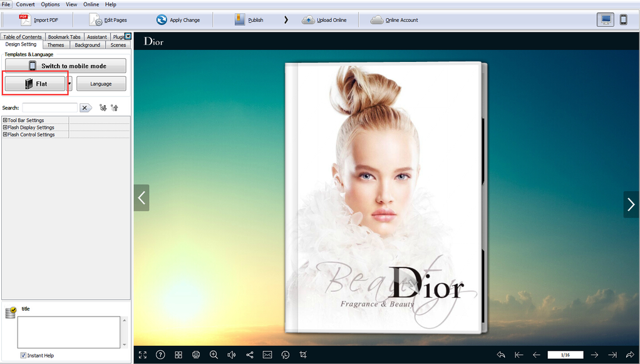The image size is (640, 364).
Task: Open the tab overflow dropdown arrow
Action: click(128, 36)
